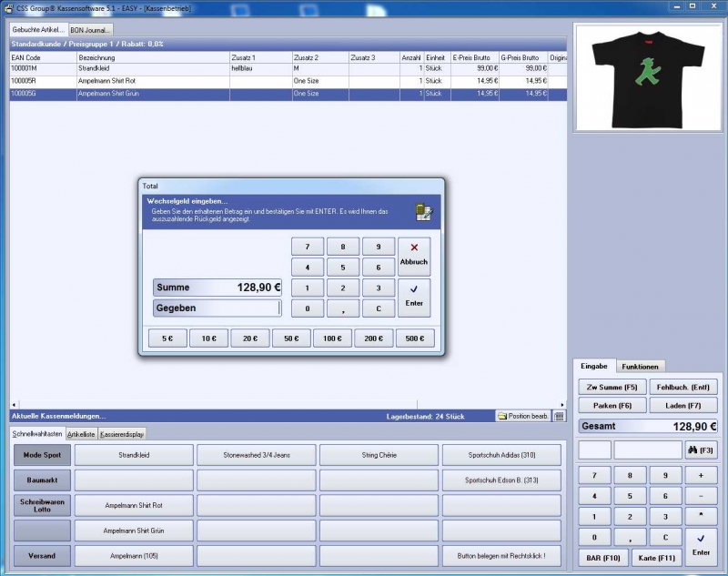The height and width of the screenshot is (576, 728).
Task: Select the 100 € quick cash button
Action: click(332, 339)
